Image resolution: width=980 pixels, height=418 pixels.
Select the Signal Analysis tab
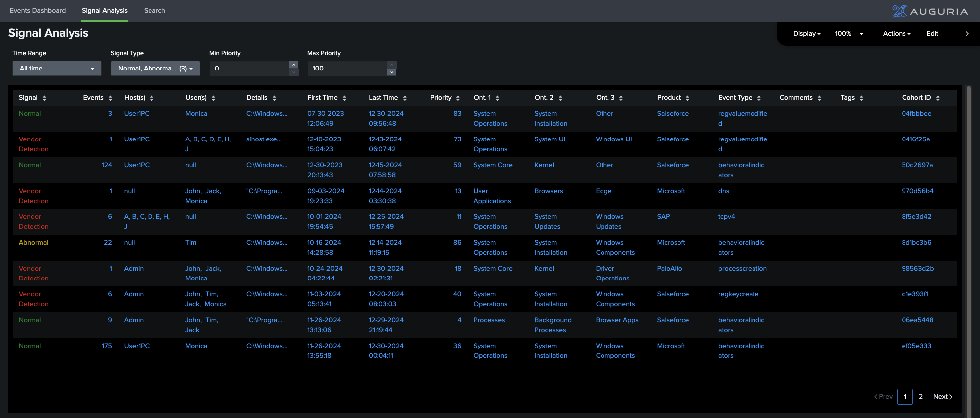click(105, 10)
